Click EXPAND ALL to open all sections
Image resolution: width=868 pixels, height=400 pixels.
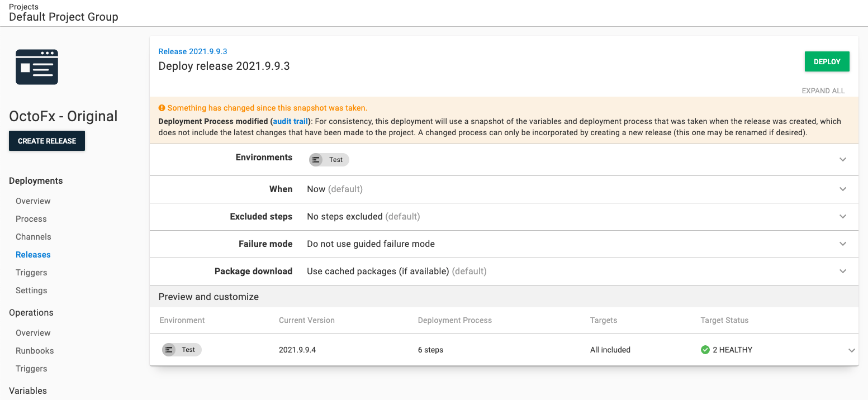point(823,90)
